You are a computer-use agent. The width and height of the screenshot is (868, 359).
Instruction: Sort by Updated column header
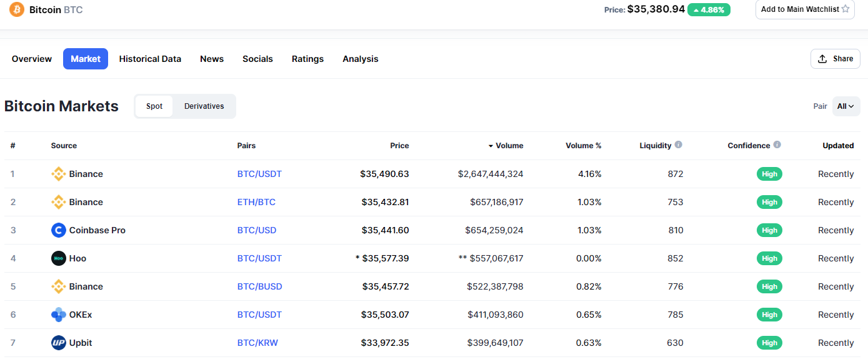click(838, 146)
